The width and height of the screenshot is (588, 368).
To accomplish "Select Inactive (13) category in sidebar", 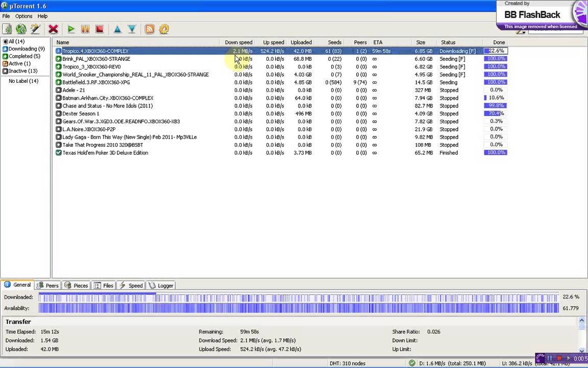I will click(20, 71).
